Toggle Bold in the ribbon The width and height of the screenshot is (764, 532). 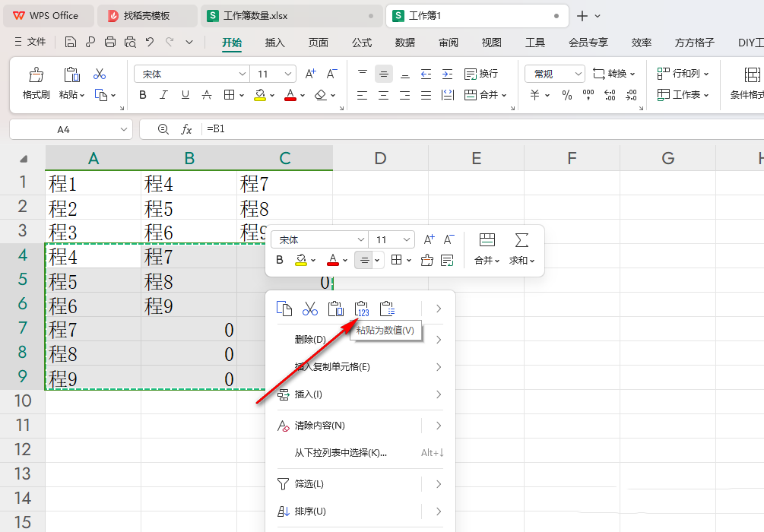(x=142, y=95)
